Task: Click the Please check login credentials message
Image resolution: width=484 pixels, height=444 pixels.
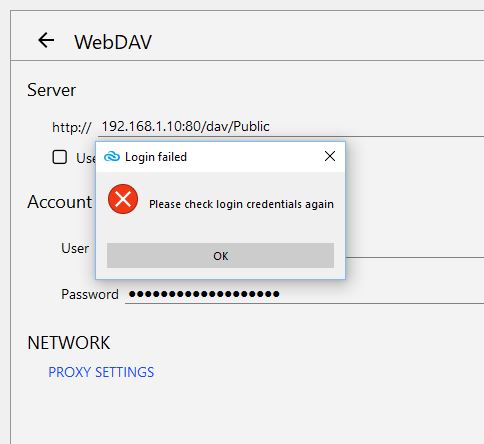Action: click(x=241, y=204)
